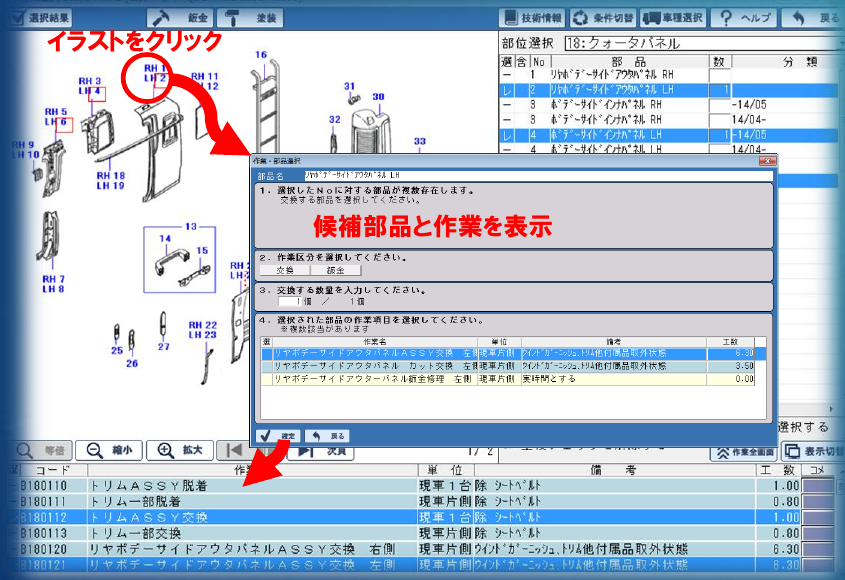
Task: Close the 作業・部品選択 dialog
Action: (x=767, y=161)
